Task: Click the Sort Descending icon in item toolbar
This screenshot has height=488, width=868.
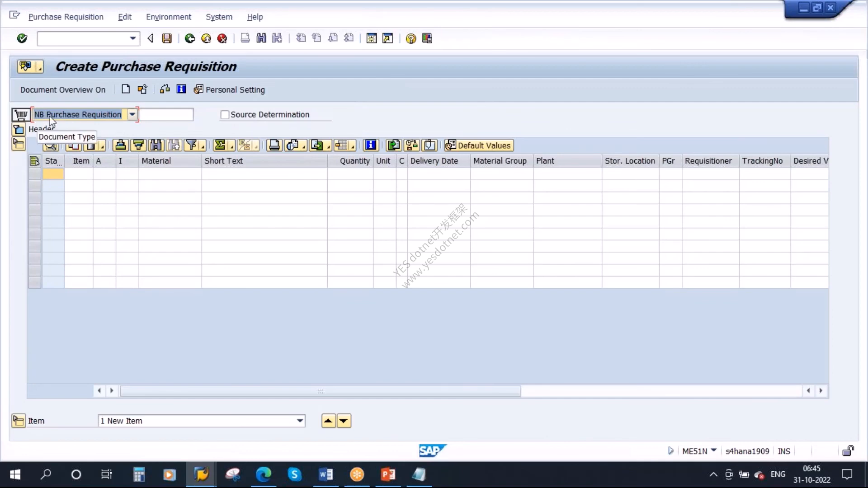Action: (138, 145)
